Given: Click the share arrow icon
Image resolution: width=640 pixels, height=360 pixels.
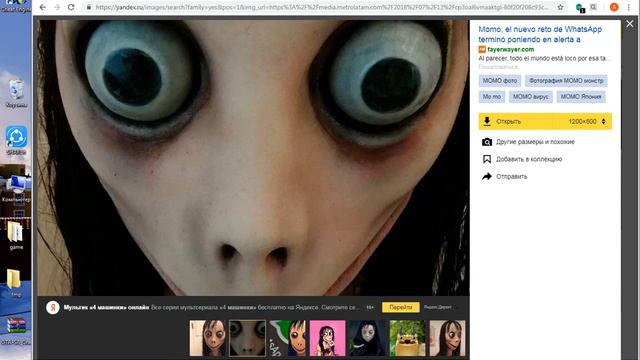Looking at the screenshot, I should pos(487,176).
